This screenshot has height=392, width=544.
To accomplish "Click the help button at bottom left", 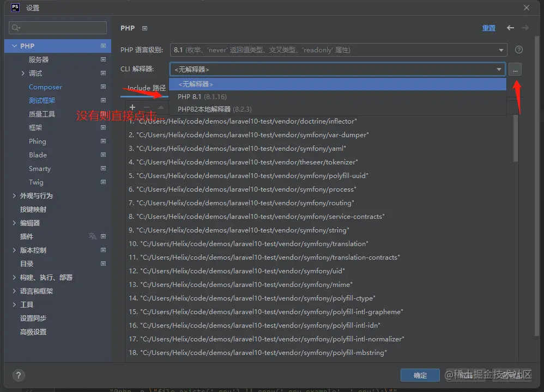I will click(x=19, y=375).
